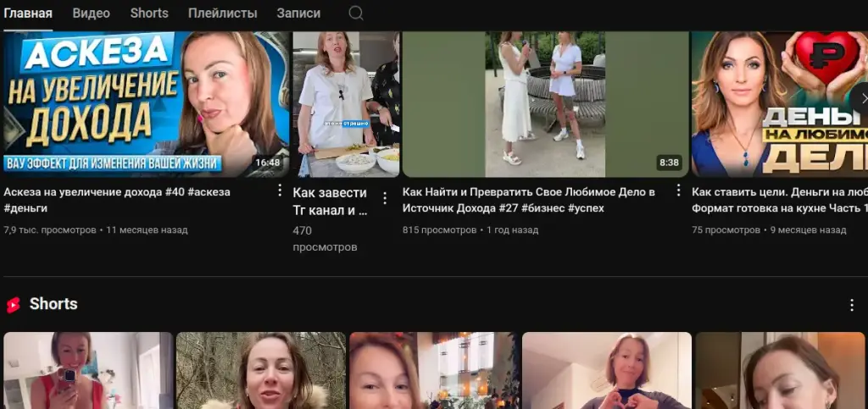This screenshot has height=409, width=868.
Task: Open the Shorts section options menu
Action: point(852,305)
